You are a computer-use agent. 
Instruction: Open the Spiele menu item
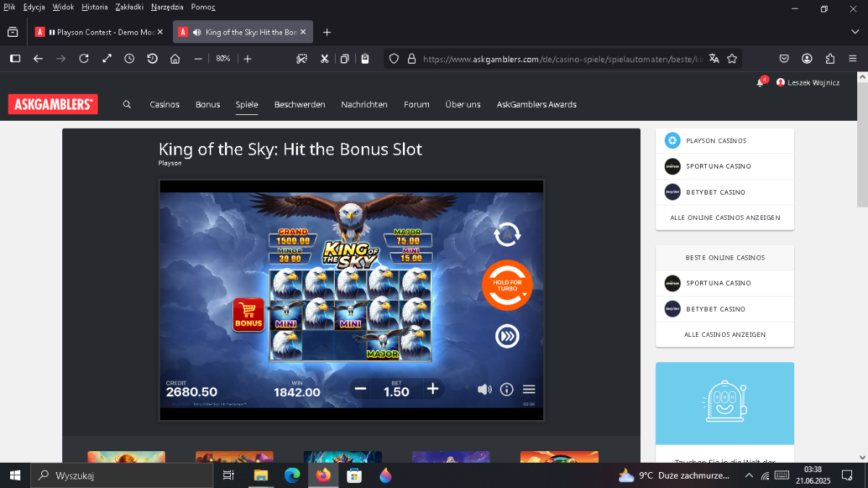click(x=247, y=104)
